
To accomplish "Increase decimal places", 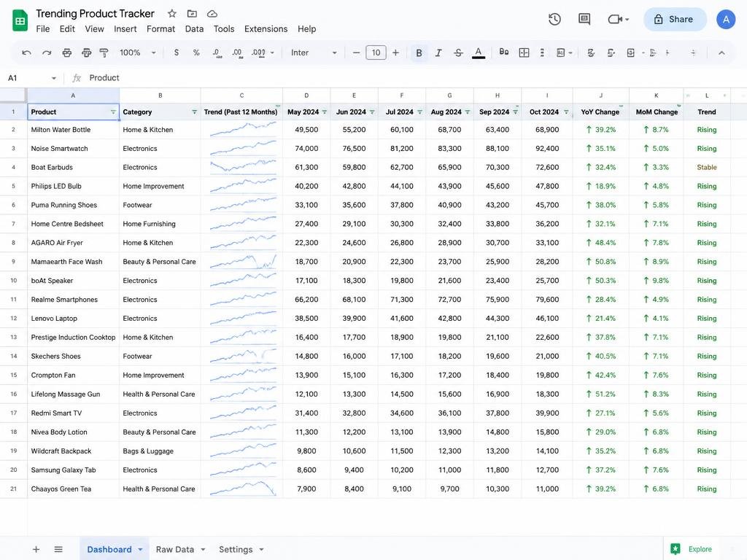I will click(237, 52).
